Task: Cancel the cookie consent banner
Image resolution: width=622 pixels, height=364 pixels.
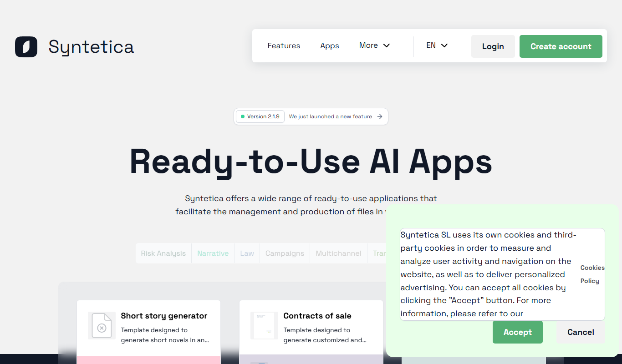Action: tap(581, 332)
